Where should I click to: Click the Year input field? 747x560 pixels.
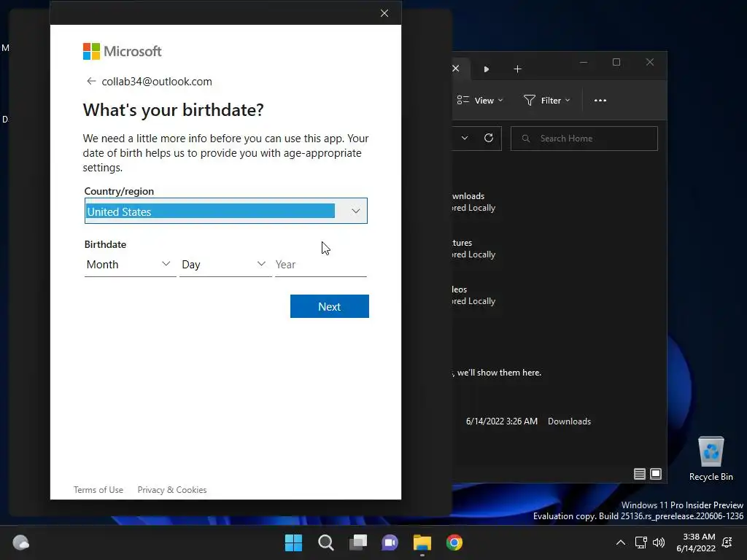(321, 264)
